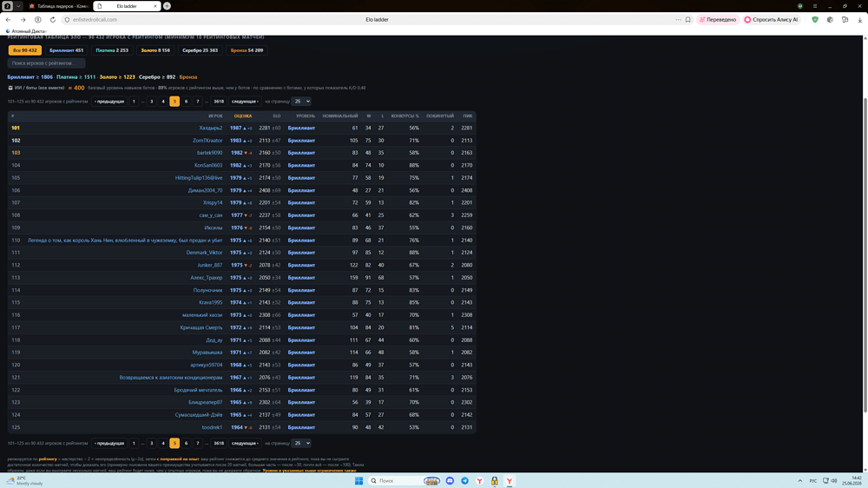The width and height of the screenshot is (868, 488).
Task: Click the player rating search field
Action: pyautogui.click(x=47, y=63)
